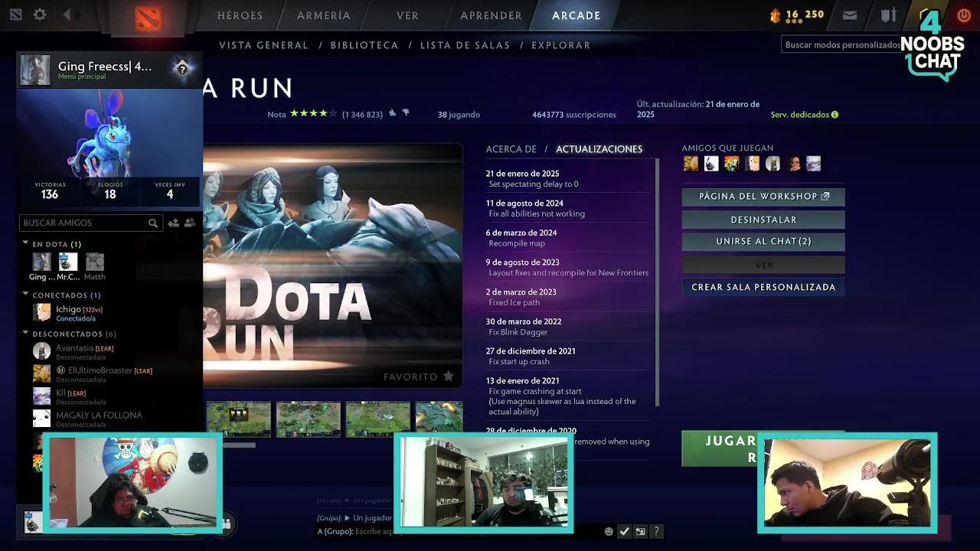The height and width of the screenshot is (551, 980).
Task: Go to EXPLORAR sub-tab
Action: (561, 45)
